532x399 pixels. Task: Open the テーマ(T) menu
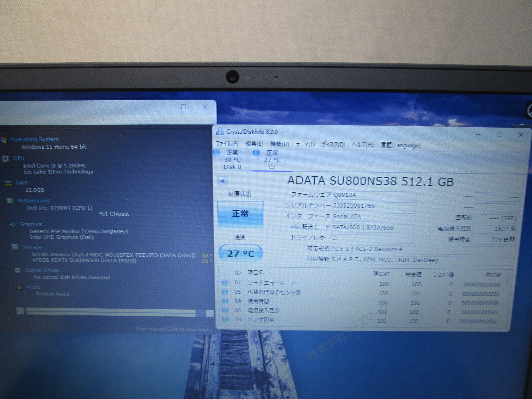tap(305, 144)
